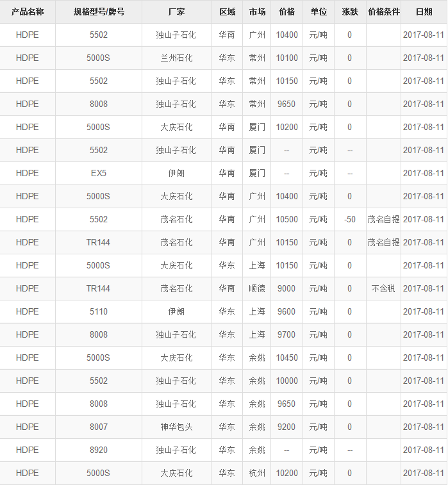Click price 9200 in 神华包头 row
Screen dimensions: 448x485
286,427
